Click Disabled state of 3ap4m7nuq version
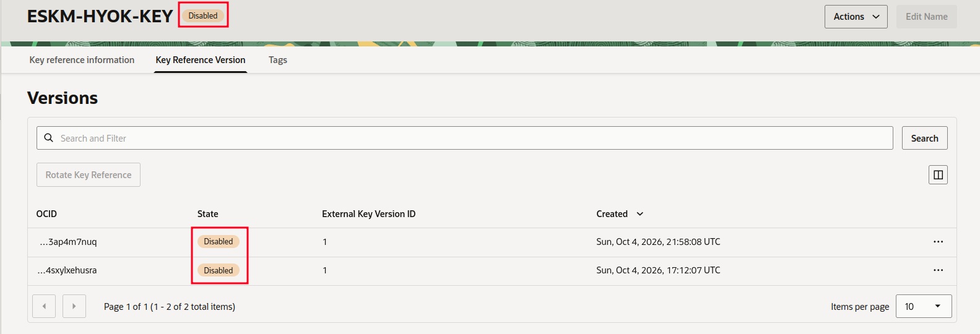The image size is (980, 334). pyautogui.click(x=219, y=242)
